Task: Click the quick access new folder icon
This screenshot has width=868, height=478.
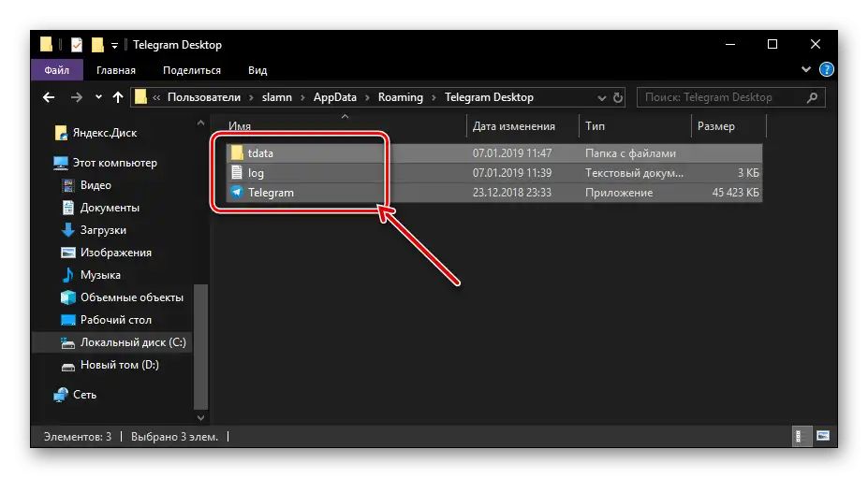Action: pyautogui.click(x=97, y=45)
